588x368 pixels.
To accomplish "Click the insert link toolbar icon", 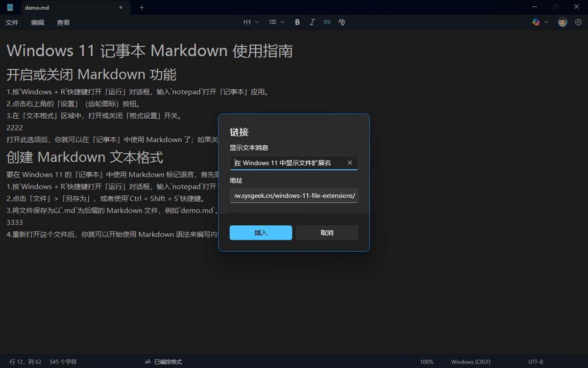I will click(327, 22).
